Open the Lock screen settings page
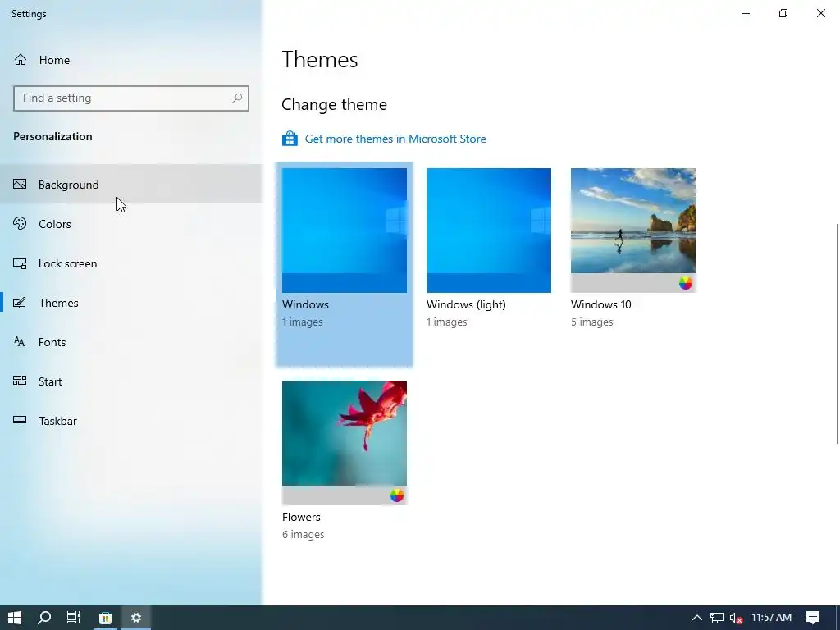Viewport: 840px width, 630px height. [x=131, y=263]
